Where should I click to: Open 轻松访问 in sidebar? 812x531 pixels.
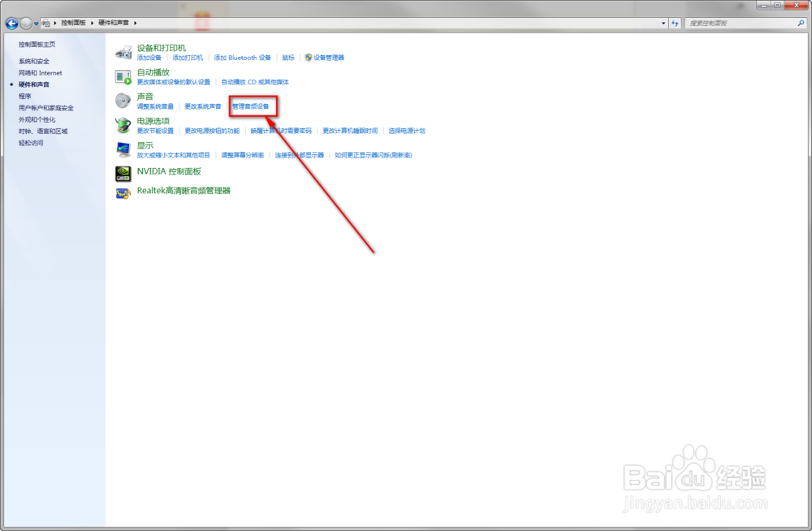click(x=31, y=143)
